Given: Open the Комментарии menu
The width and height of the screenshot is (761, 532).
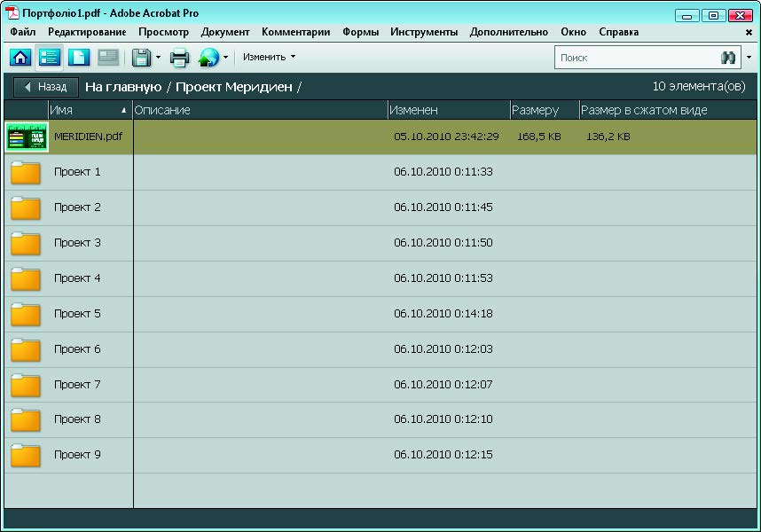Looking at the screenshot, I should tap(295, 32).
